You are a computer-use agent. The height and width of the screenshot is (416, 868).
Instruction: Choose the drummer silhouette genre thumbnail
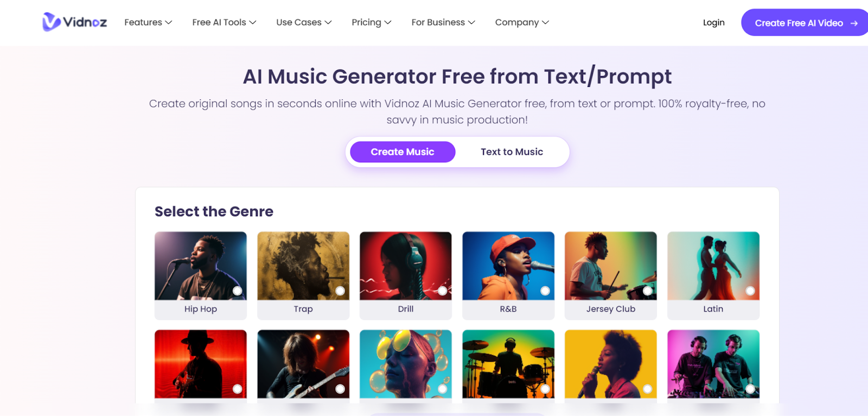pyautogui.click(x=508, y=364)
